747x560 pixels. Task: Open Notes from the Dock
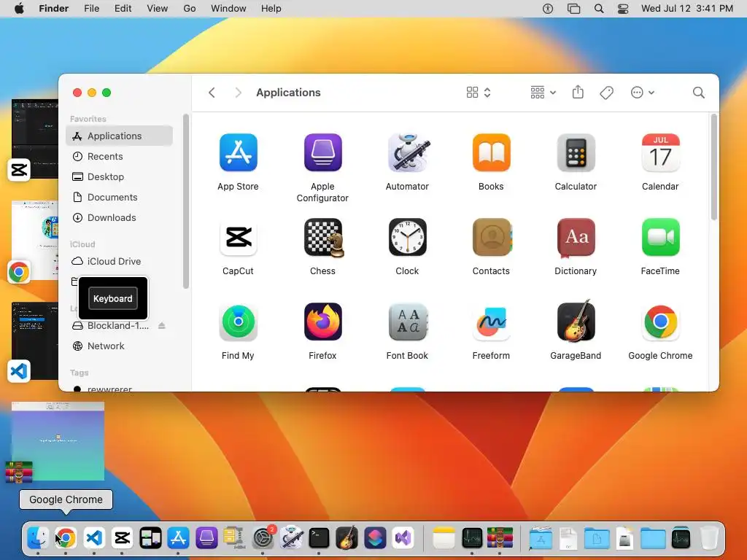[444, 538]
